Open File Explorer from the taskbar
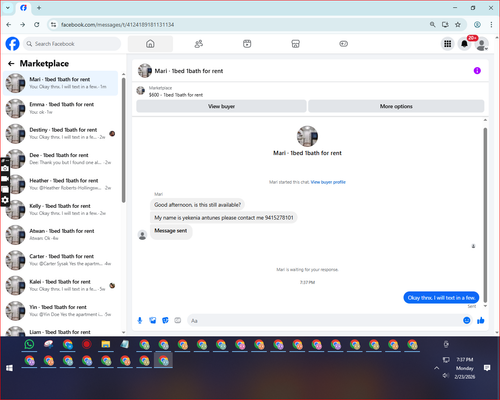The image size is (500, 400). pyautogui.click(x=106, y=344)
